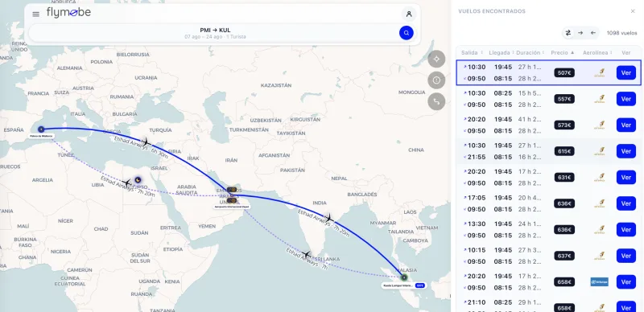This screenshot has height=312, width=644.
Task: Click the 507€ price badge
Action: point(564,73)
